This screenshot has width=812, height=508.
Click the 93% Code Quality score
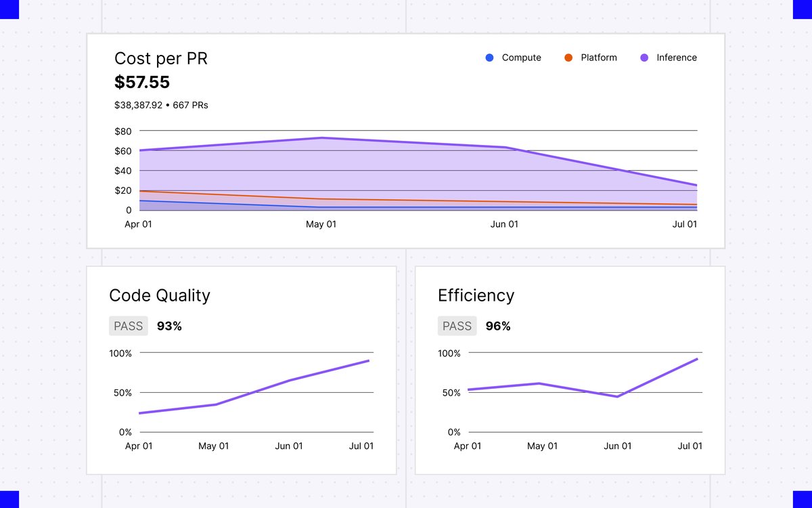coord(169,326)
